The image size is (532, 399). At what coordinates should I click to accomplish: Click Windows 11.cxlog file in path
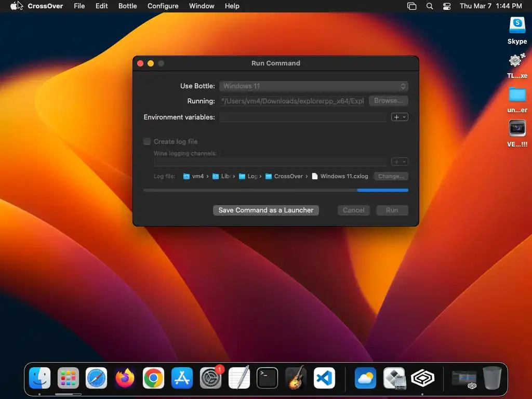pyautogui.click(x=340, y=176)
